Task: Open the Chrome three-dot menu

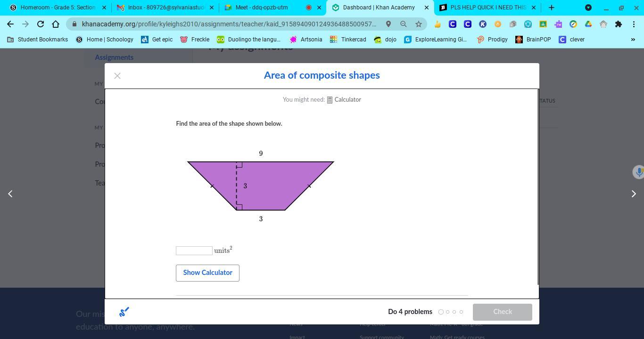Action: 634,24
